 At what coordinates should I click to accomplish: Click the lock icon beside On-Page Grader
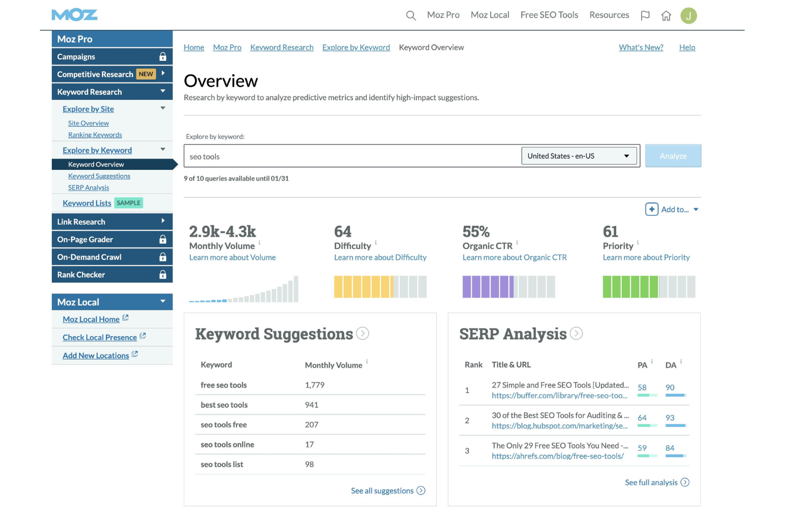[163, 239]
